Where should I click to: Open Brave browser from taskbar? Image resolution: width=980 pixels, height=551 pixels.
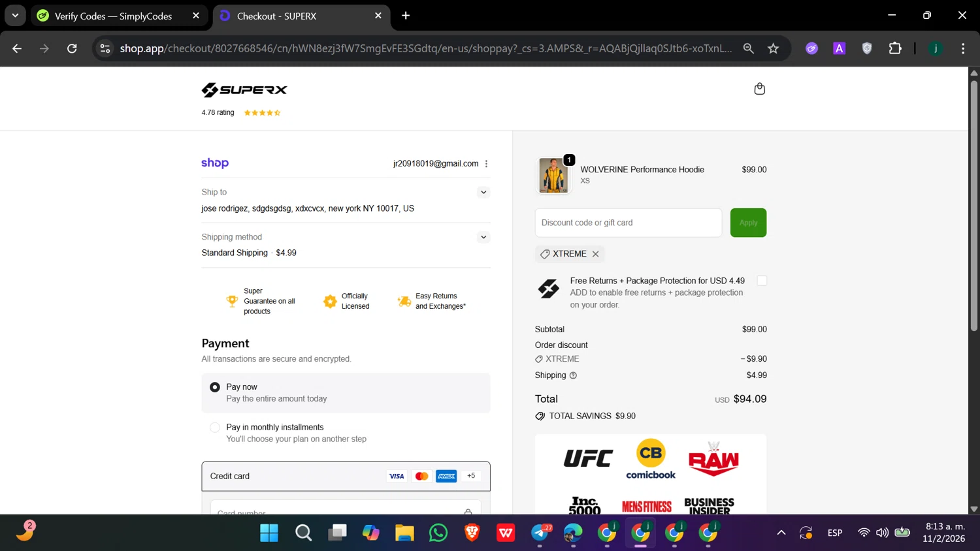pos(472,533)
